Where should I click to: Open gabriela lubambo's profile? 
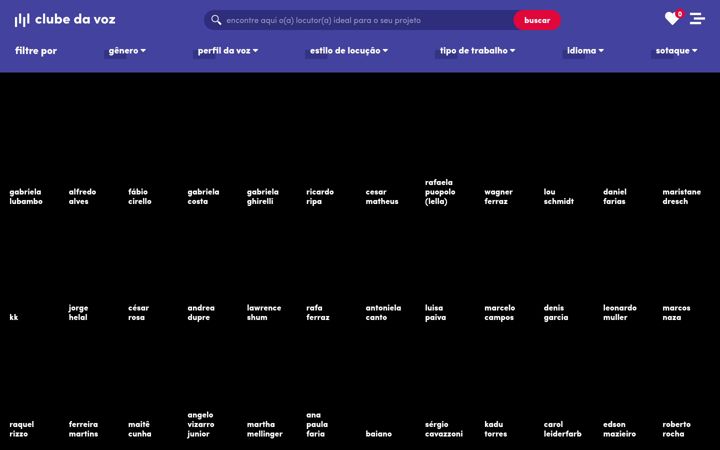(x=26, y=197)
